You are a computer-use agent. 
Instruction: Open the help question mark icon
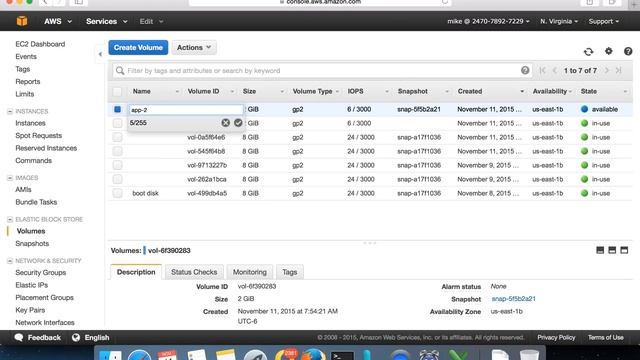point(628,51)
